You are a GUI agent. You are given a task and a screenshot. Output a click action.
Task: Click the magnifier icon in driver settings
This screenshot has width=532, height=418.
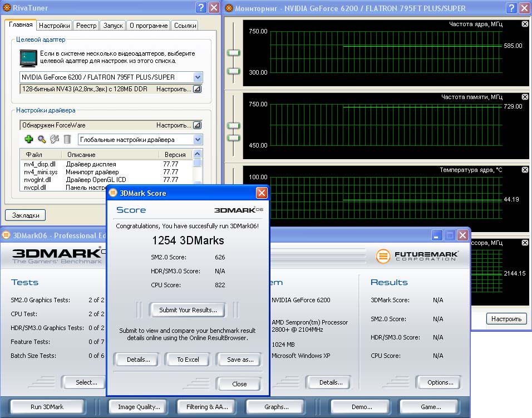(x=42, y=139)
